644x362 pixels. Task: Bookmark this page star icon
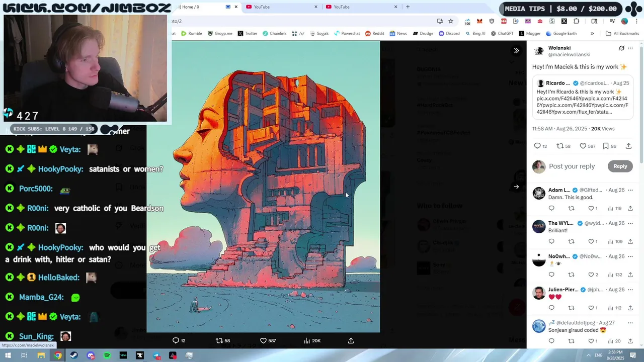451,21
